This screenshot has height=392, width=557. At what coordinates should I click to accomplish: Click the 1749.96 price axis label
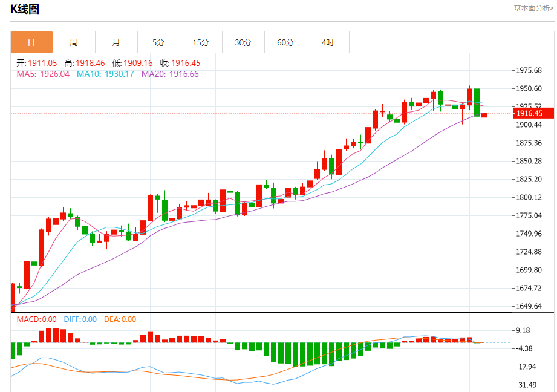(x=529, y=234)
